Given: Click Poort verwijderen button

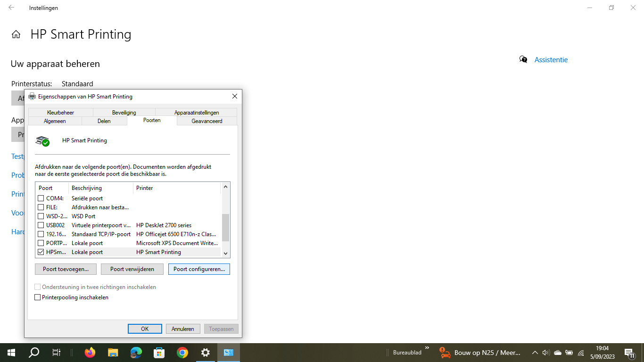Looking at the screenshot, I should pos(132,269).
